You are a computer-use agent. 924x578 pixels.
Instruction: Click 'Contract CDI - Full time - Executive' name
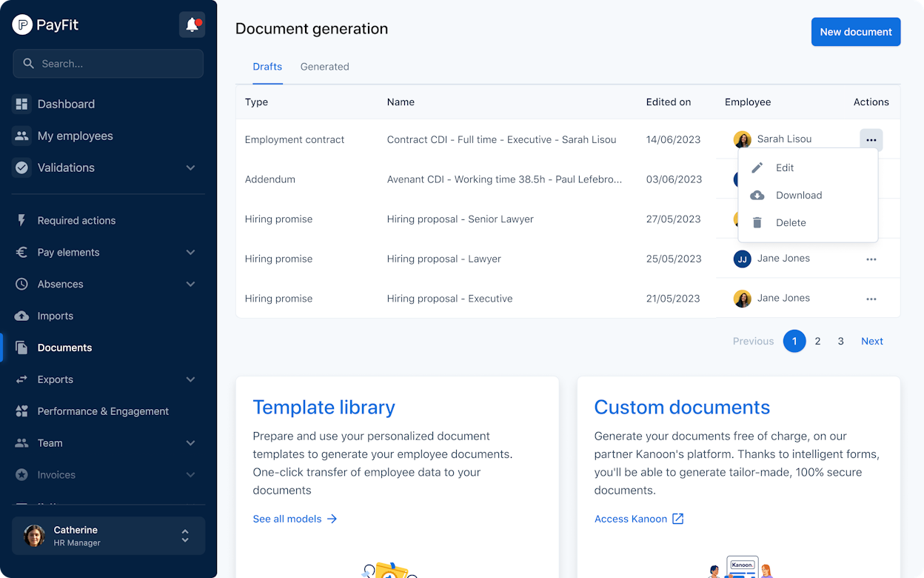point(501,139)
